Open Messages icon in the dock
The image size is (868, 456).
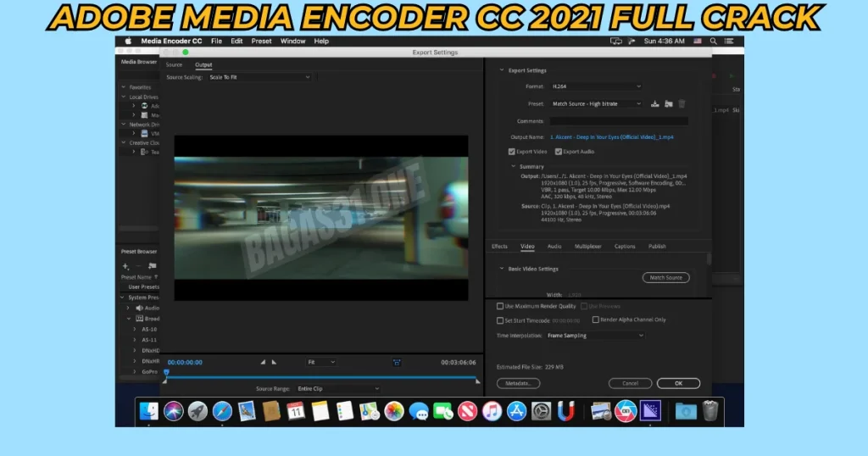[x=419, y=411]
